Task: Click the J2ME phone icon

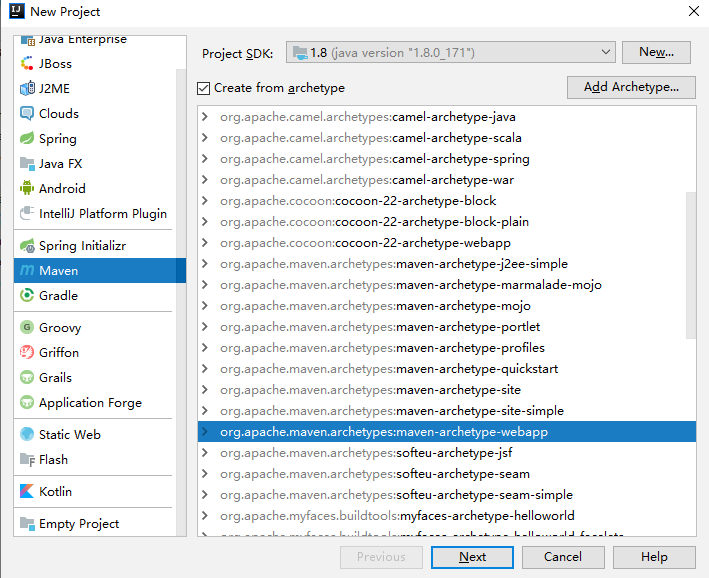Action: 27,88
